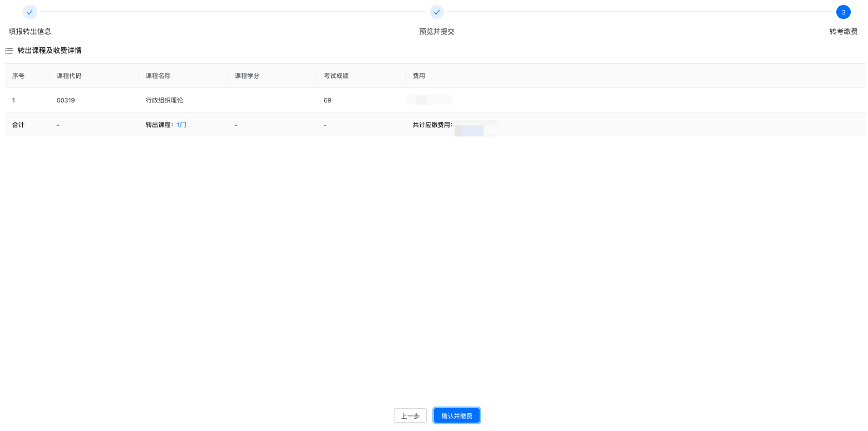Click the step 3 number circle

843,12
